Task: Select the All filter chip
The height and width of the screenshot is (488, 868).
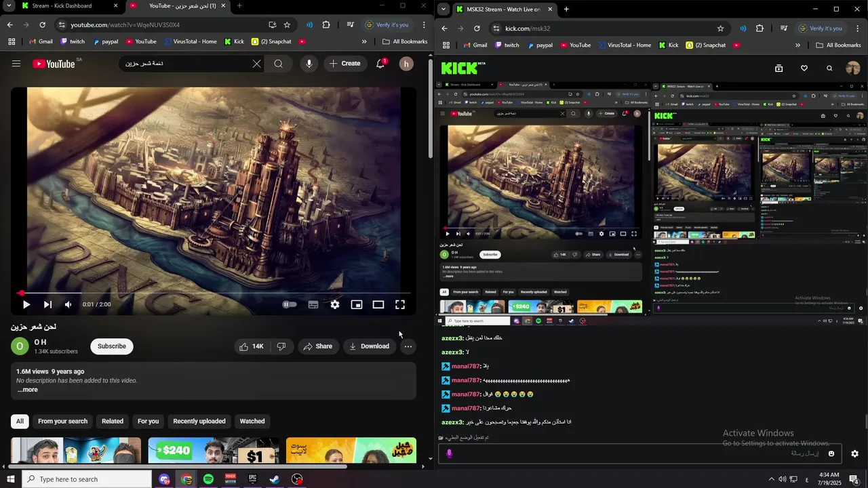Action: 20,422
